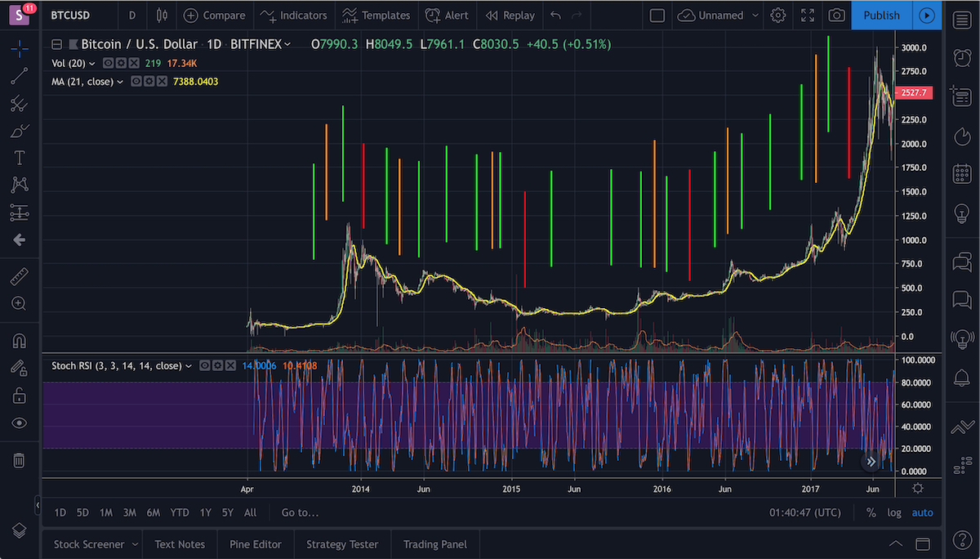Screen dimensions: 980x559
Task: Open the patterns tool with connected nodes
Action: 20,185
